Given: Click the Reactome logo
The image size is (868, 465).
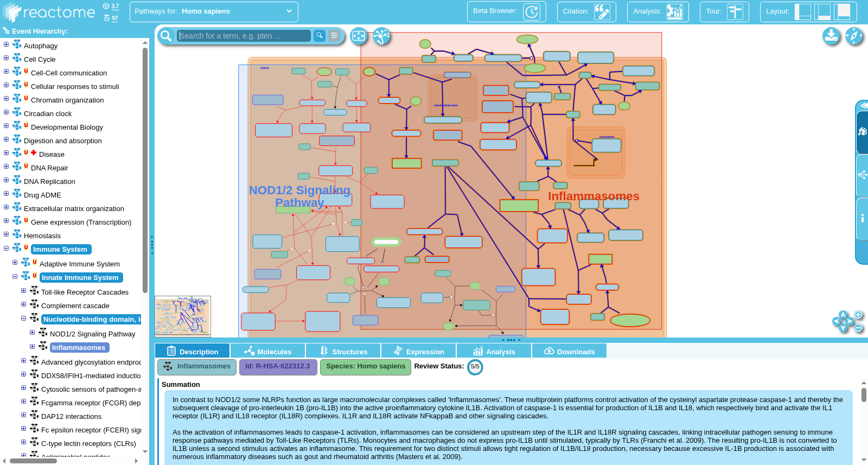Looking at the screenshot, I should pyautogui.click(x=49, y=12).
